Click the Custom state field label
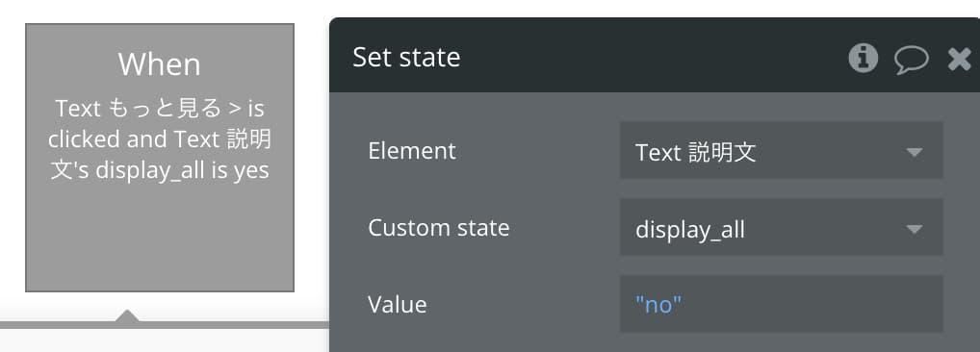This screenshot has width=980, height=352. tap(438, 227)
